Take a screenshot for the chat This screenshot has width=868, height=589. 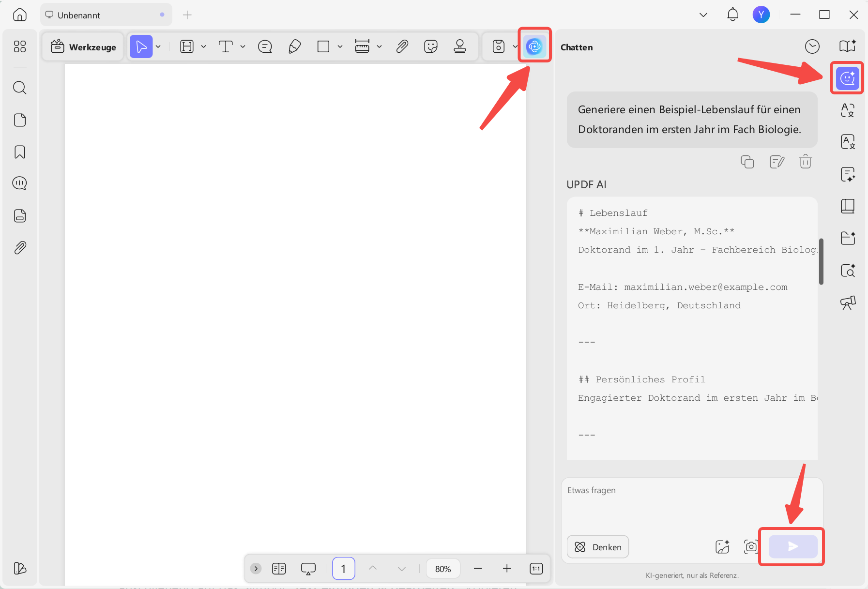coord(751,547)
